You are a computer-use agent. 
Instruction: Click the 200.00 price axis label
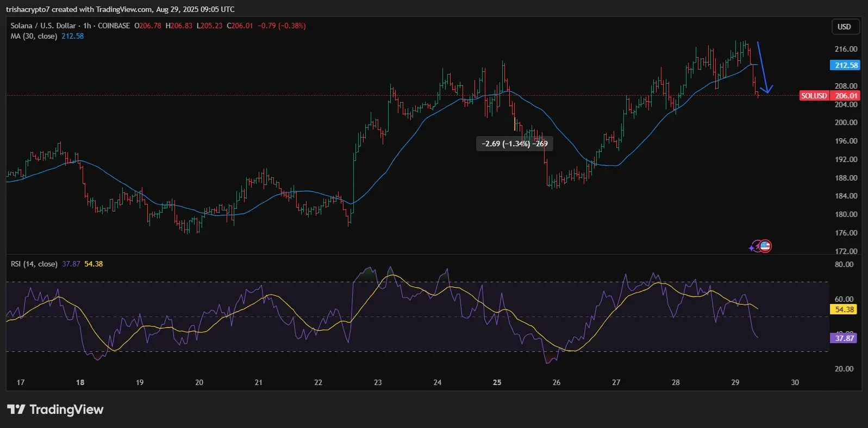tap(846, 122)
